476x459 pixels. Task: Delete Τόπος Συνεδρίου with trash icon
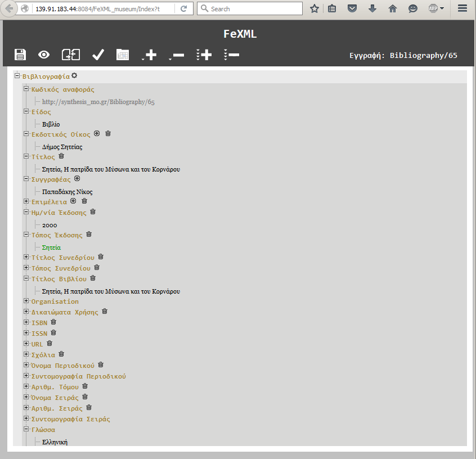(x=97, y=267)
